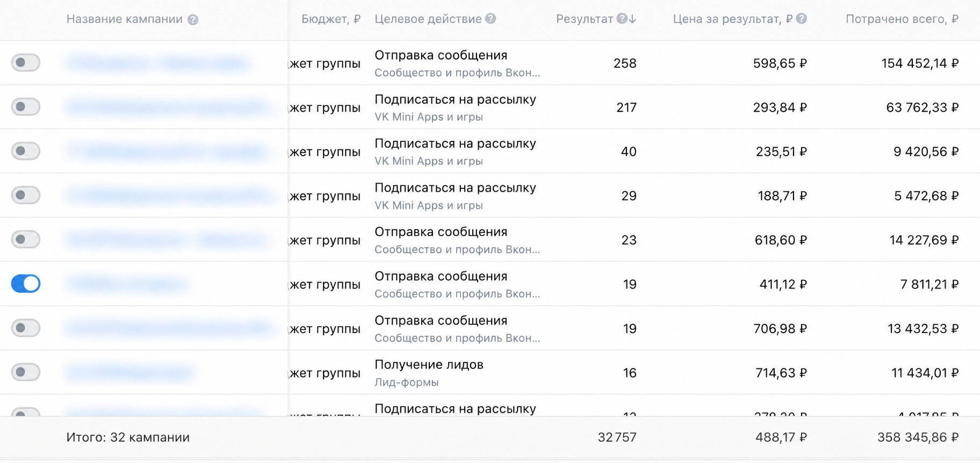Select the price value 188,71 ₽

point(782,196)
